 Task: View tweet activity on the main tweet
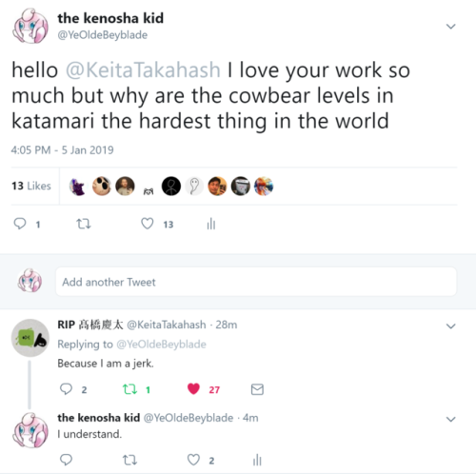(211, 224)
